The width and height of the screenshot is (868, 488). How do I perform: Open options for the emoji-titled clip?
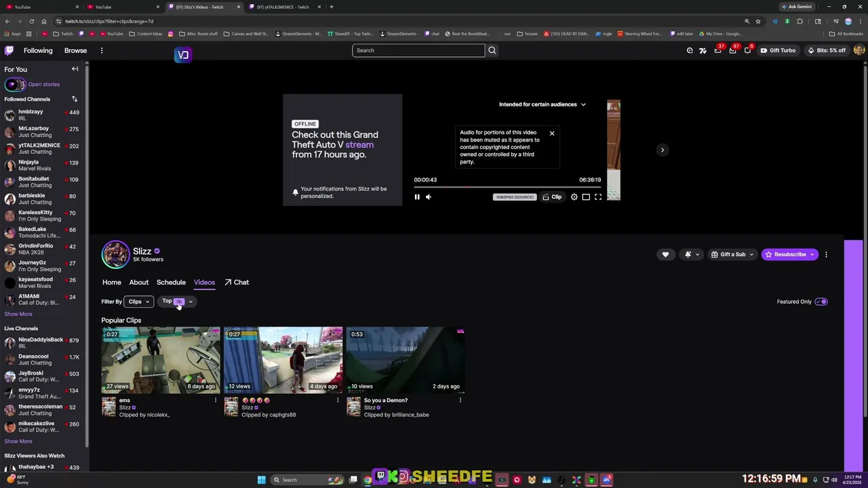click(x=338, y=401)
